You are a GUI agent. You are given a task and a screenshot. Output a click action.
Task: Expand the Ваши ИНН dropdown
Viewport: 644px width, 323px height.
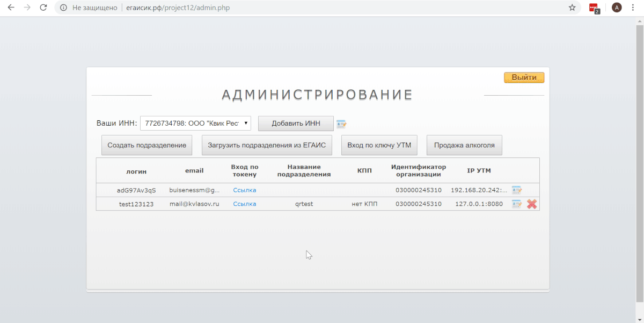coord(195,124)
